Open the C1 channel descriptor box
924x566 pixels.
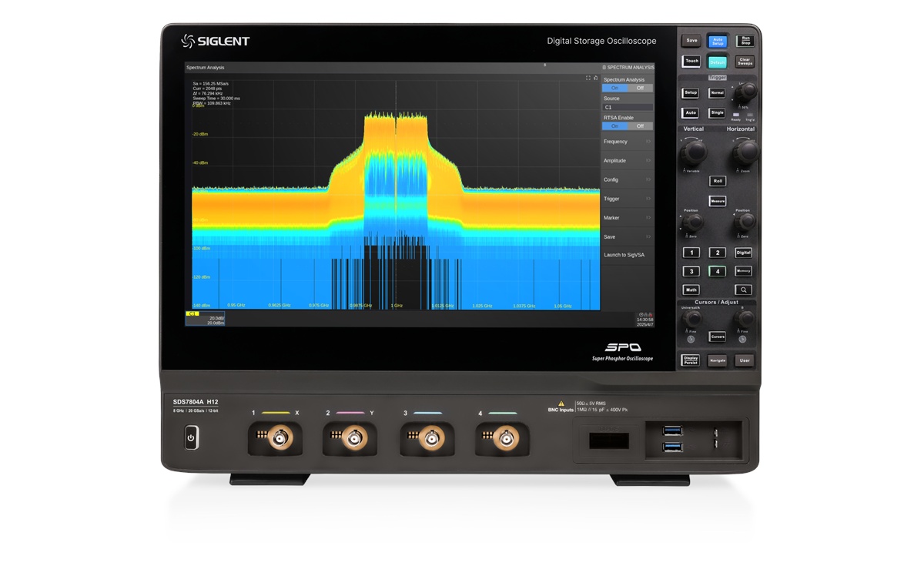[205, 319]
